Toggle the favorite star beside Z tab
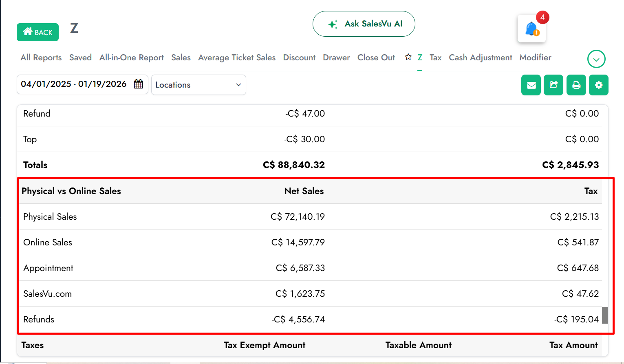This screenshot has height=364, width=624. click(408, 57)
